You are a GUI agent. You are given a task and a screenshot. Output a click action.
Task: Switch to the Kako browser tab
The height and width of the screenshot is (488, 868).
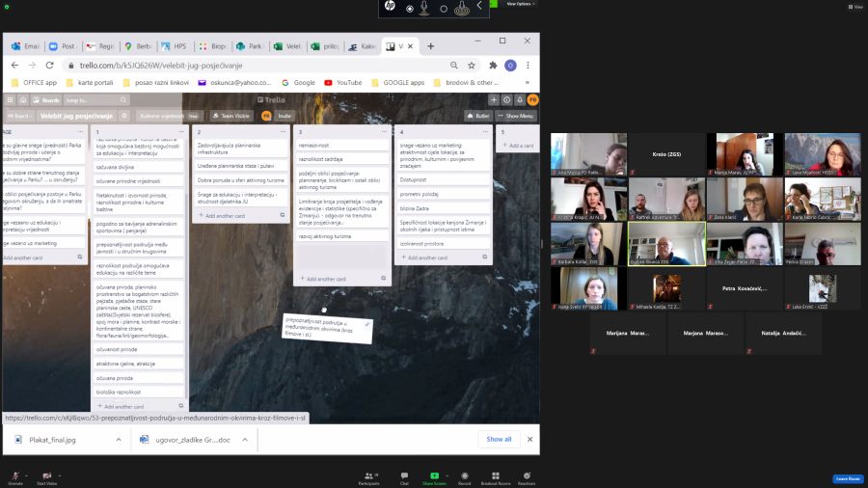[362, 46]
